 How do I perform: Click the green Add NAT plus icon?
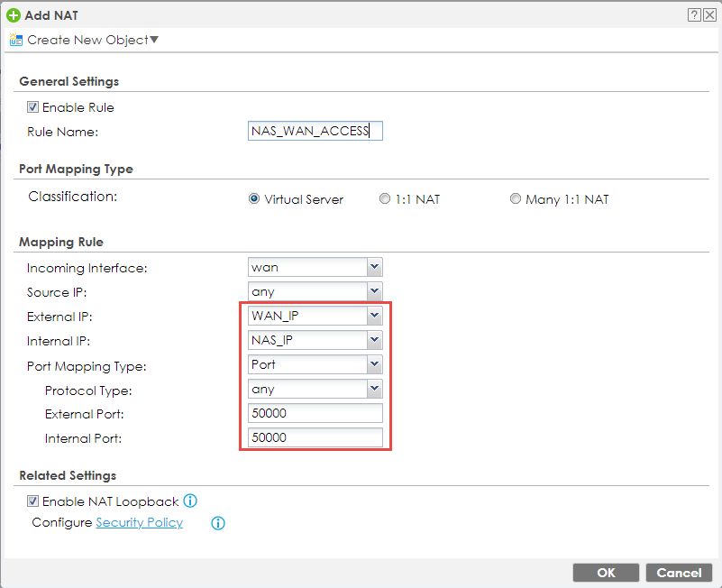tap(13, 15)
